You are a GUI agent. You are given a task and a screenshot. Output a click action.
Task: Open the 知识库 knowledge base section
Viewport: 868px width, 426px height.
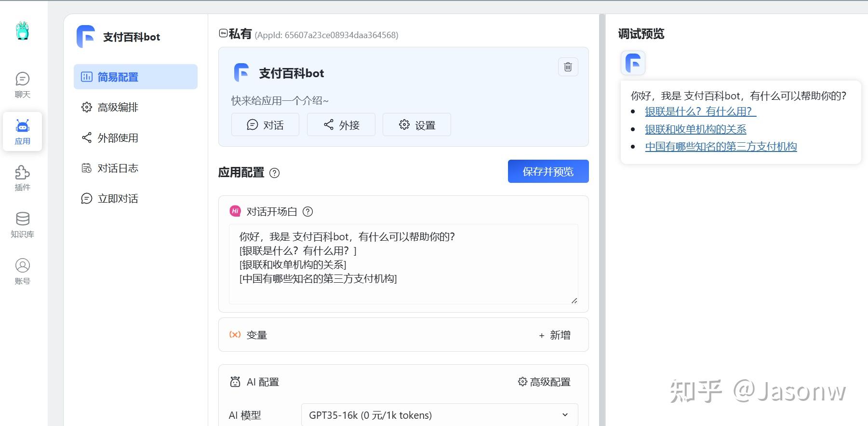coord(23,225)
